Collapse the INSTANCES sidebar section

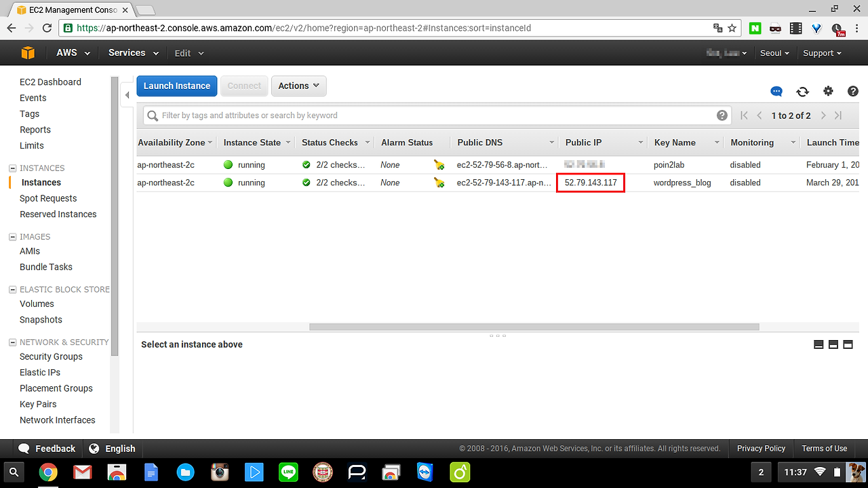(x=12, y=168)
